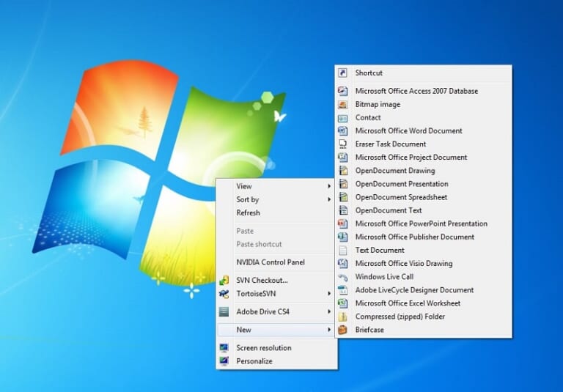This screenshot has height=392, width=563.
Task: Click the TortoiseSVN icon in context menu
Action: coord(224,294)
